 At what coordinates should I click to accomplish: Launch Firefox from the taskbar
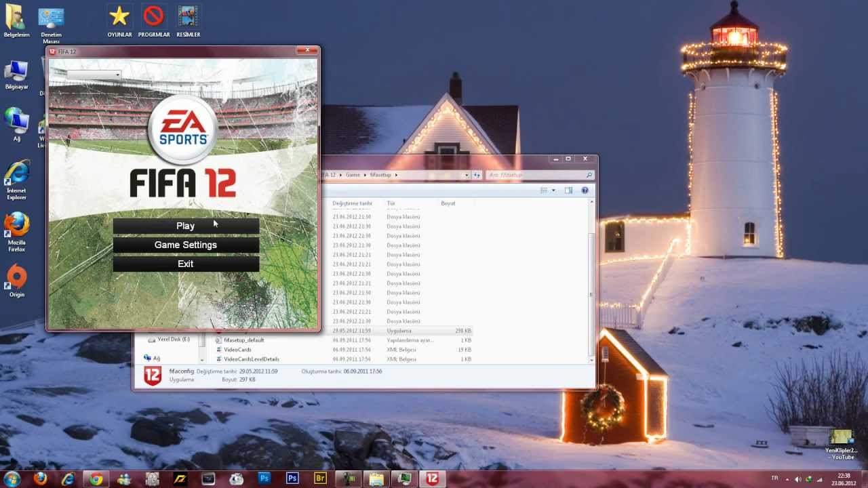(41, 479)
